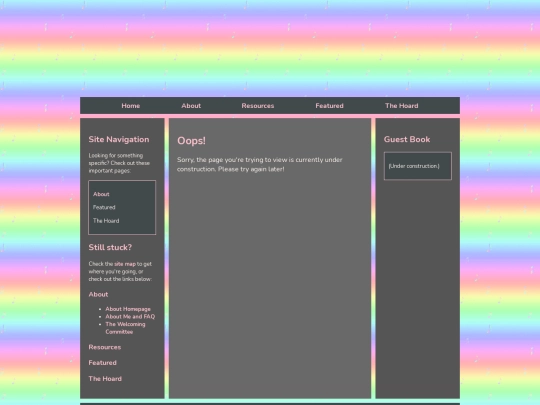Open The Welcoming Committee link
The height and width of the screenshot is (405, 540).
point(125,328)
